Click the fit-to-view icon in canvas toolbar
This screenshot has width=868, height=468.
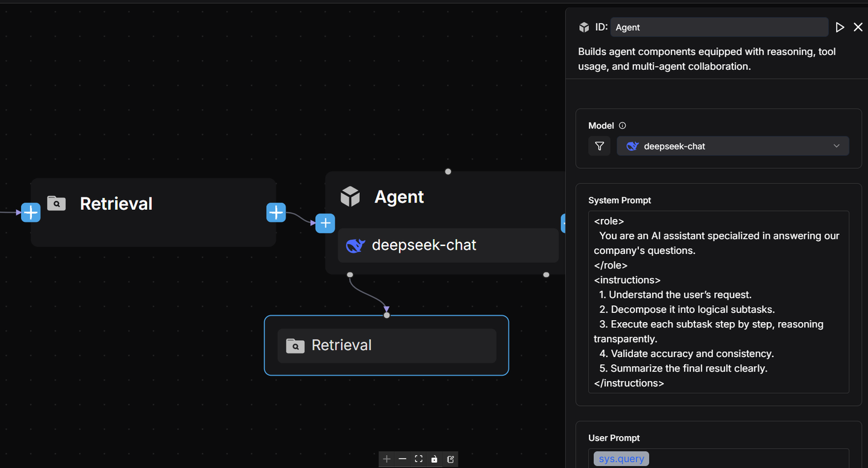point(418,459)
